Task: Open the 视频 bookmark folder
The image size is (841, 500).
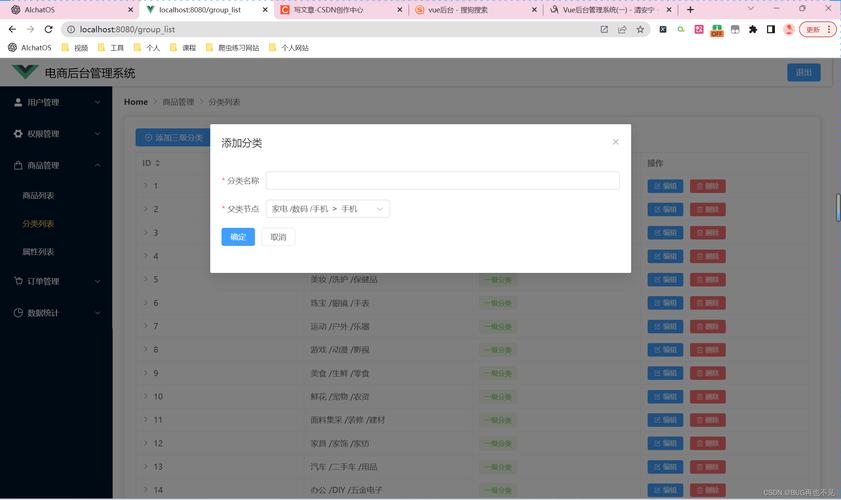Action: point(75,48)
